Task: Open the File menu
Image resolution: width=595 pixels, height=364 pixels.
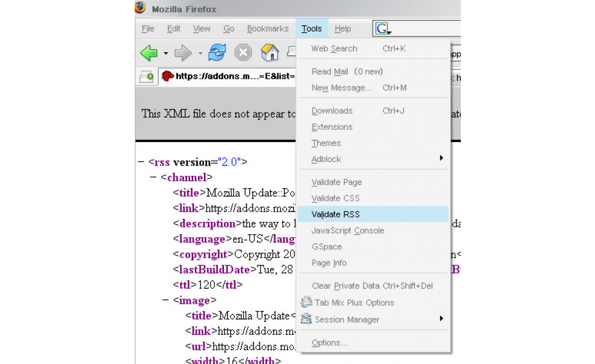Action: [148, 29]
